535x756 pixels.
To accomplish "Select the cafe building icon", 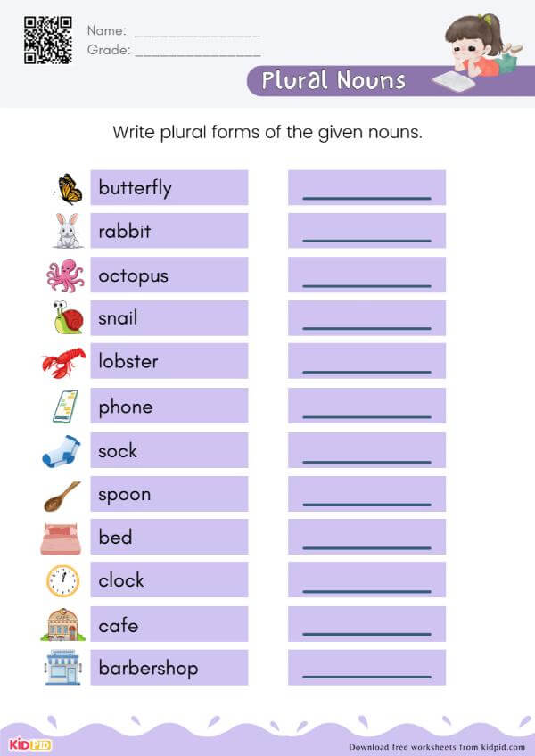I will (x=60, y=625).
